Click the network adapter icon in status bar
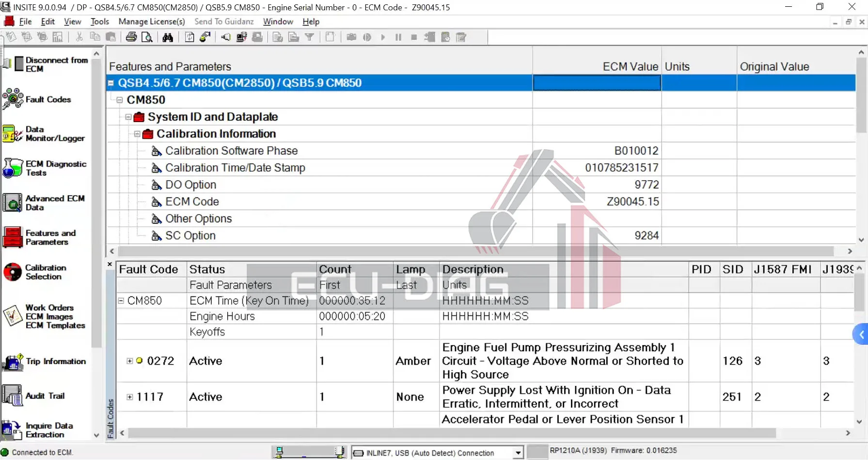This screenshot has width=868, height=460. pos(280,452)
